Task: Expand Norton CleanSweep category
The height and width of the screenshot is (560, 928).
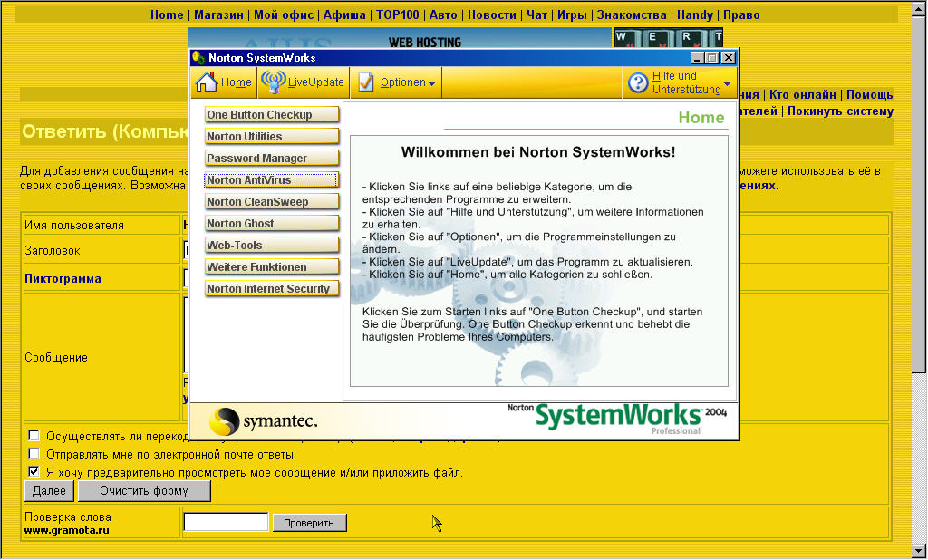Action: pyautogui.click(x=272, y=202)
